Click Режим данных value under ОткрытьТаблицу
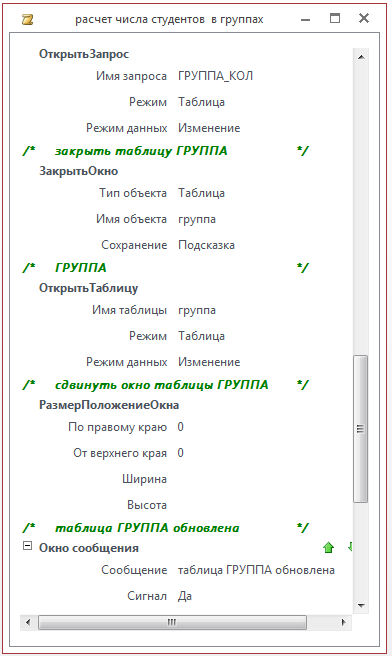Viewport: 392px width, 656px height. coord(209,362)
